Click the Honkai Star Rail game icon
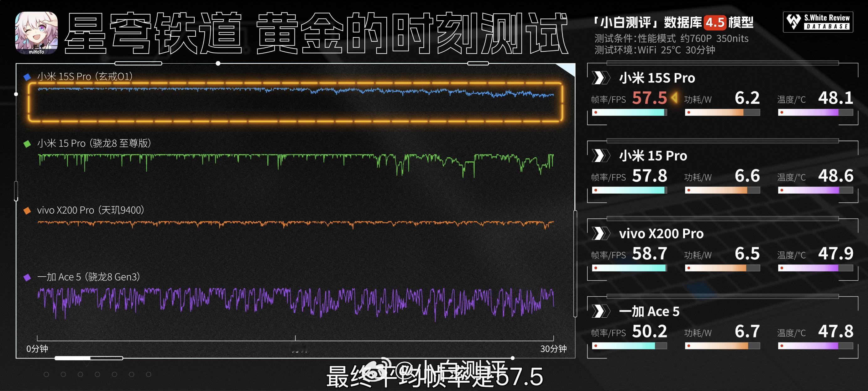 point(36,33)
